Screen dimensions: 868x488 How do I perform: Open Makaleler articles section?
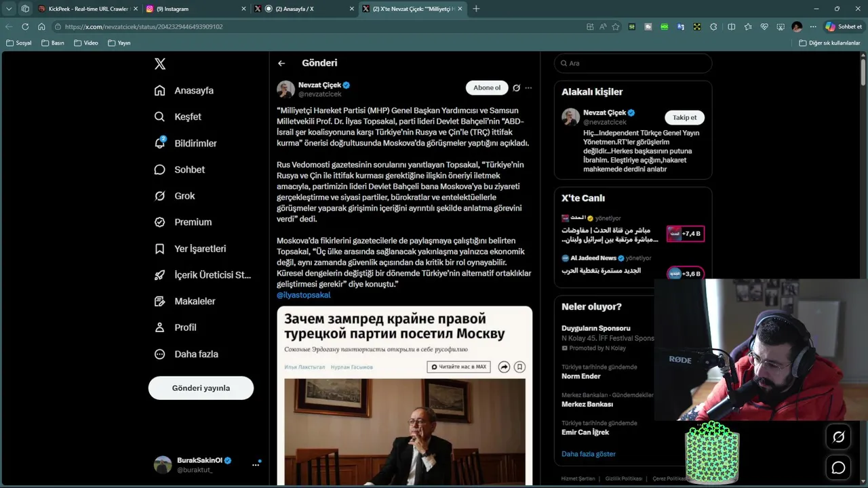pos(184,301)
